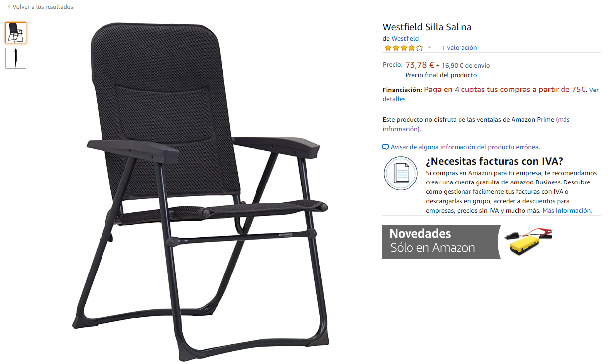The image size is (614, 364).
Task: Expand the ratings dropdown arrow beside stars
Action: point(429,48)
